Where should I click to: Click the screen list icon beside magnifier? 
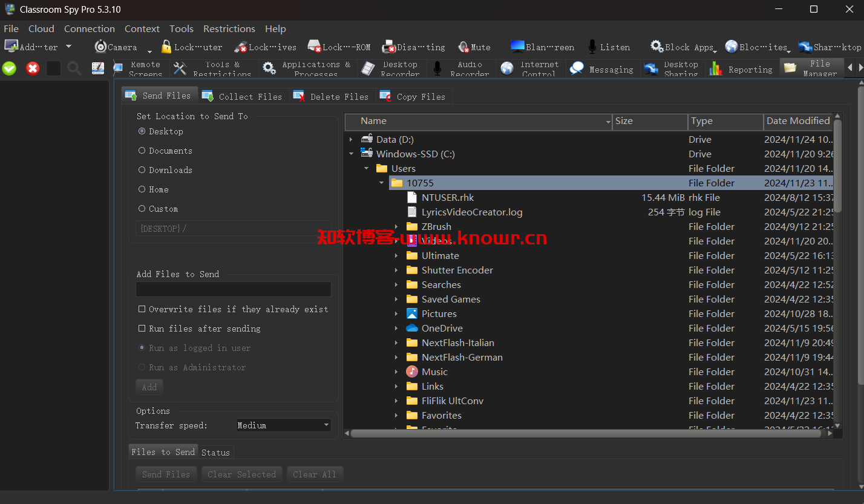98,68
